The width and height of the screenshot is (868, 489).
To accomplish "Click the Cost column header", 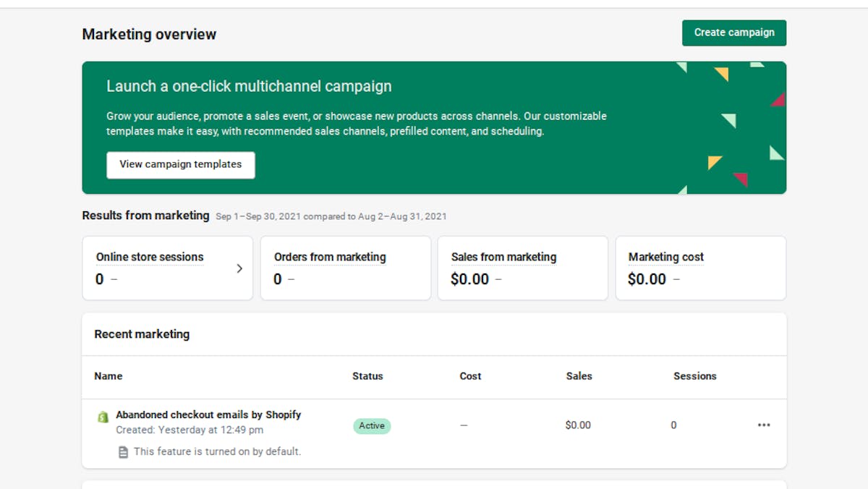I will click(470, 376).
